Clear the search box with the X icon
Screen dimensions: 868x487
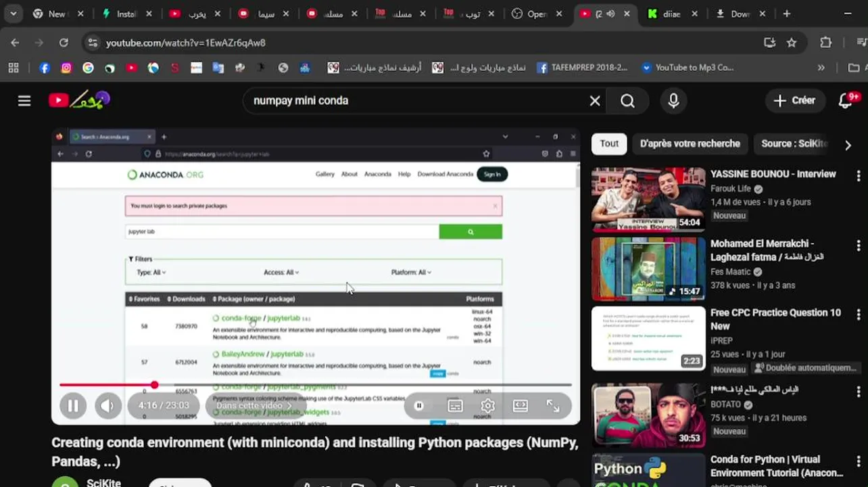(595, 101)
